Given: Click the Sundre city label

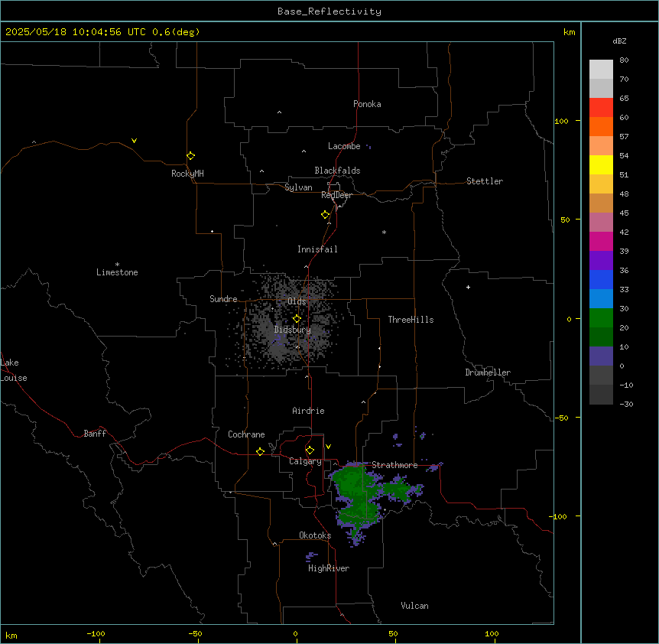Looking at the screenshot, I should click(223, 299).
